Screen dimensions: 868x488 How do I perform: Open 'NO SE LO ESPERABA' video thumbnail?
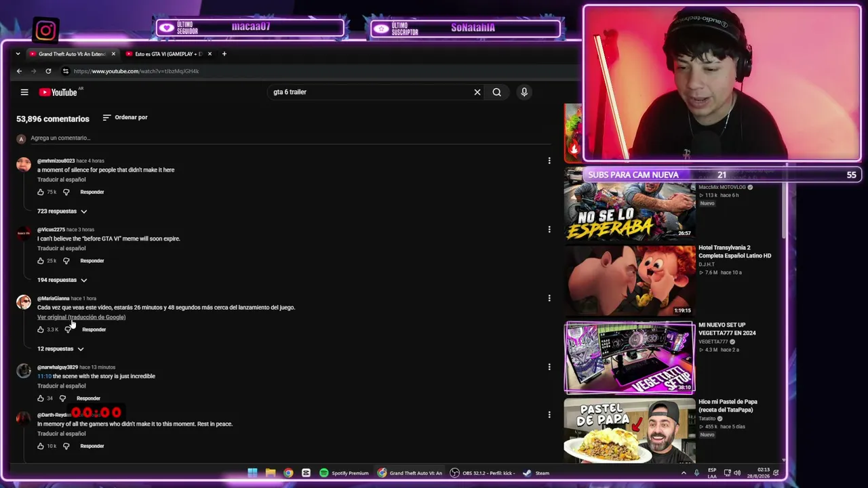(x=630, y=203)
